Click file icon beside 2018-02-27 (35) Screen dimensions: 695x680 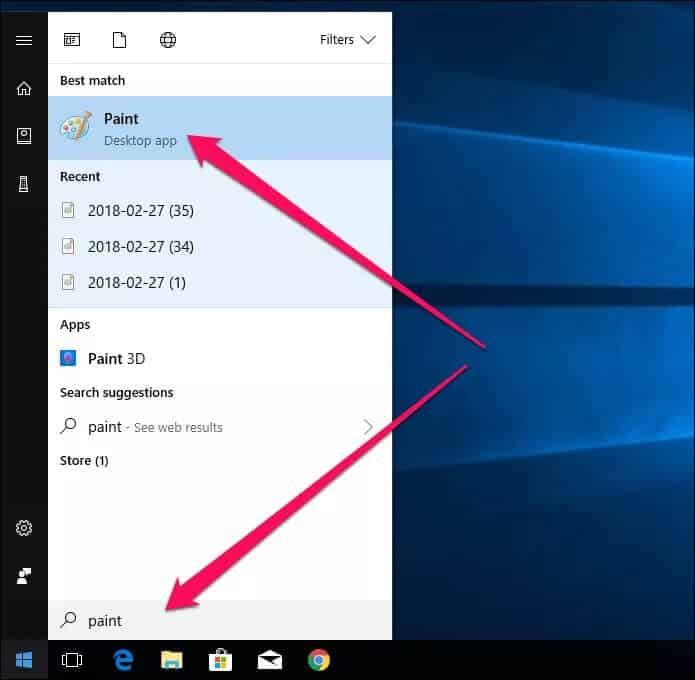(x=68, y=210)
